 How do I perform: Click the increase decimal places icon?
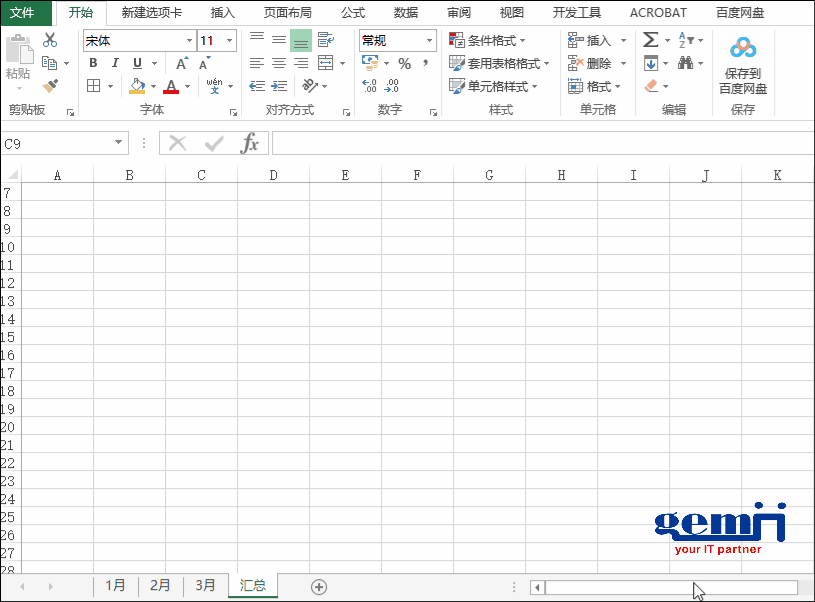367,85
